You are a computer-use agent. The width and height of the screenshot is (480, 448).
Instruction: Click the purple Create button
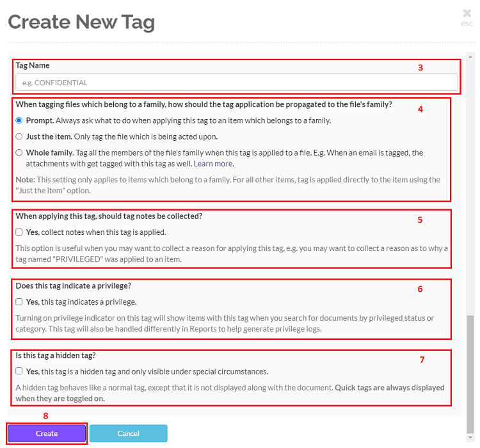point(47,433)
